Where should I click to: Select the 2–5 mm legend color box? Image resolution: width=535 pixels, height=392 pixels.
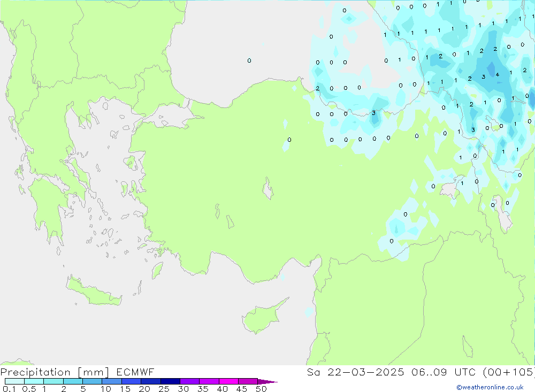pos(73,381)
